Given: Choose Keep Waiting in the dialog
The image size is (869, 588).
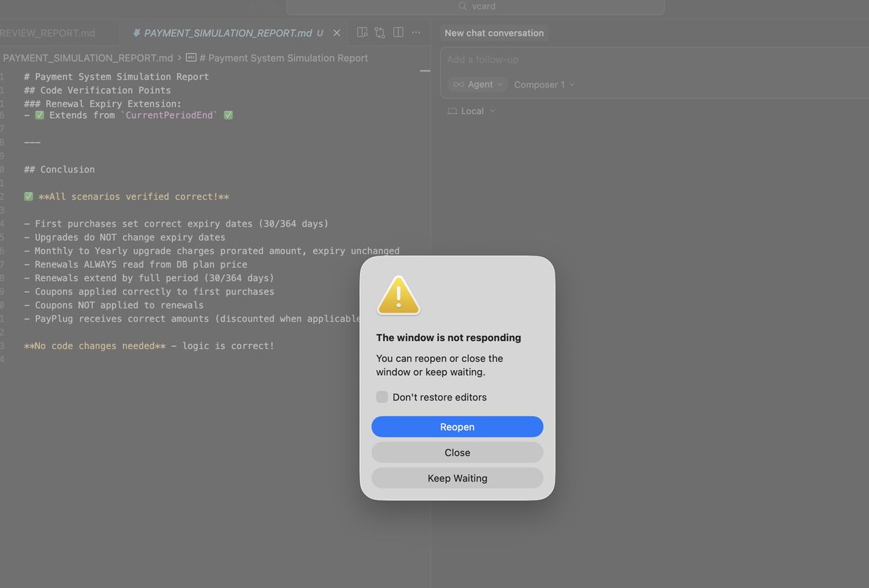Looking at the screenshot, I should coord(457,478).
